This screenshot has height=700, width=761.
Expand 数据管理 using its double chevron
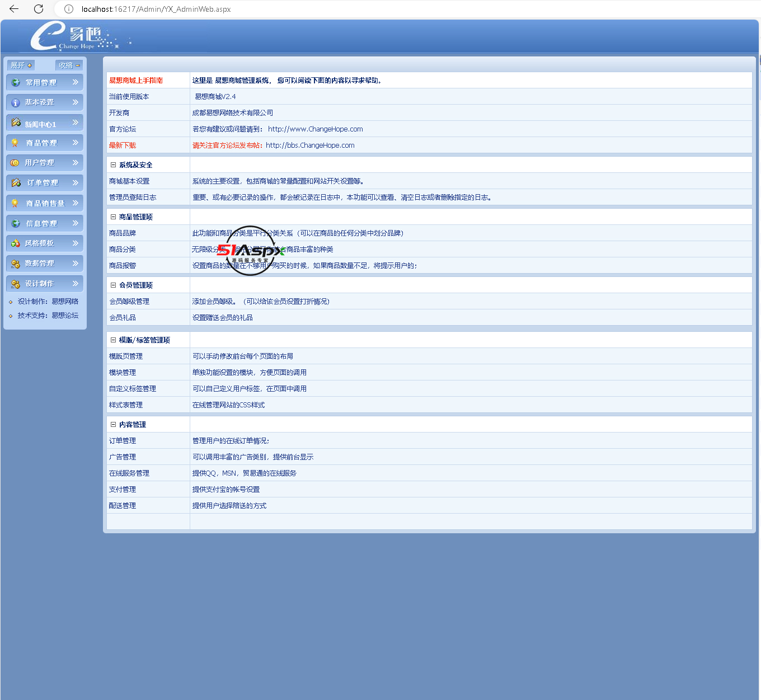(x=76, y=264)
